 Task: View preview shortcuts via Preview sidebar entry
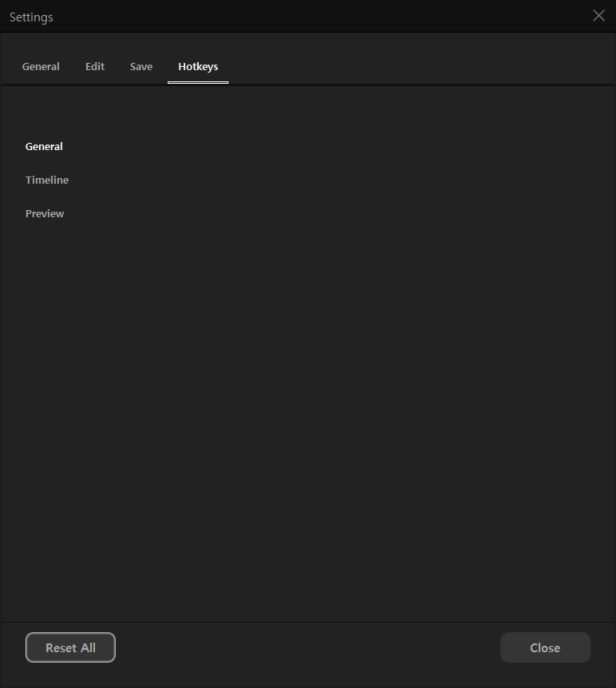tap(45, 214)
